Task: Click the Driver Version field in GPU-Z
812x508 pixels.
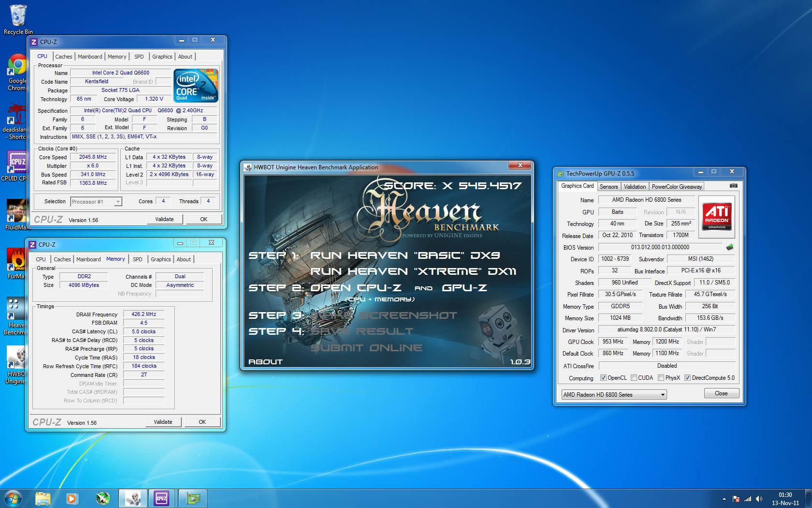Action: pos(667,330)
